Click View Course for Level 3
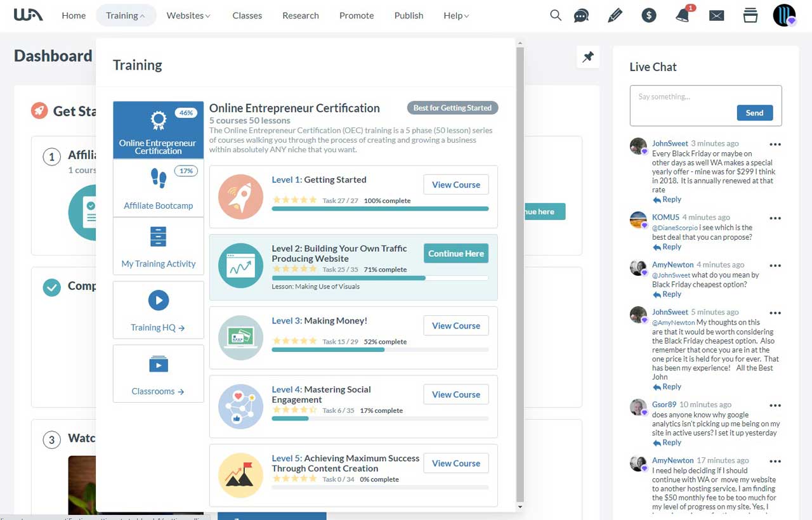This screenshot has height=520, width=812. [456, 325]
